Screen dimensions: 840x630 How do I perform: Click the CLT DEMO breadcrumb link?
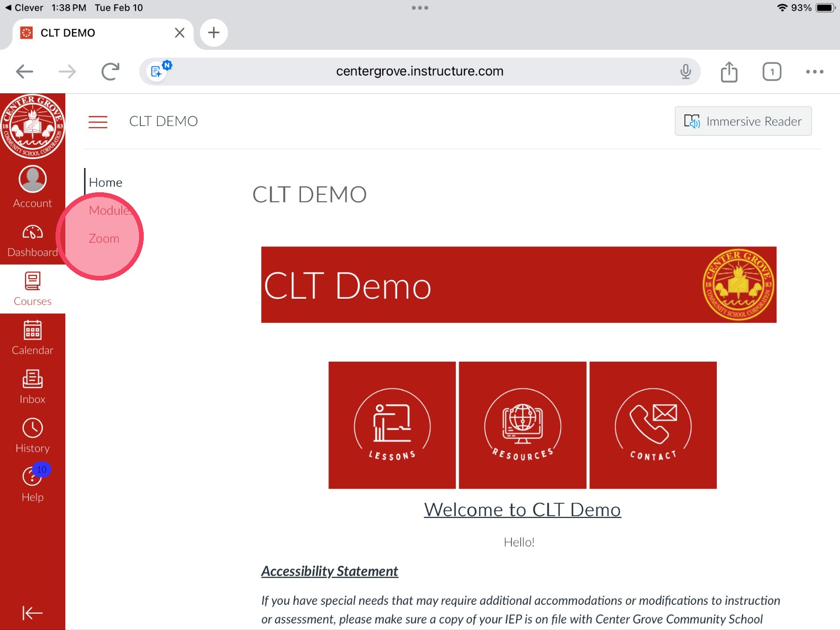[163, 121]
